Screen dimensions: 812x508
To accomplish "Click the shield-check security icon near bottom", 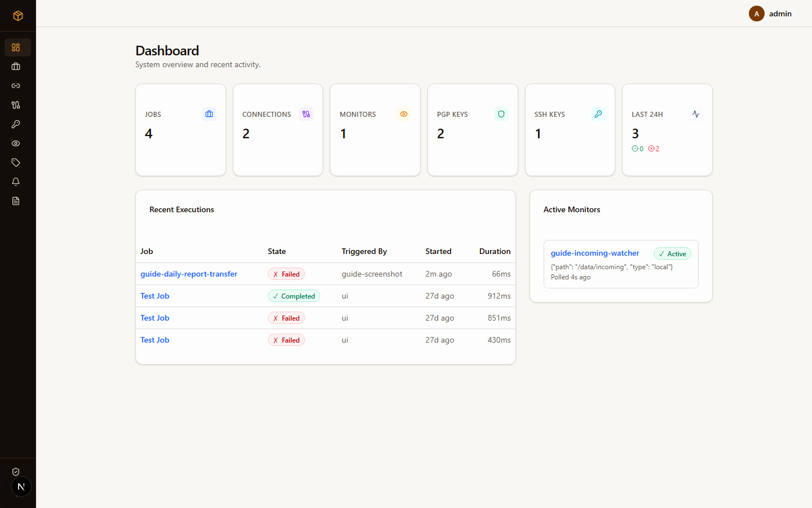I will (x=16, y=472).
